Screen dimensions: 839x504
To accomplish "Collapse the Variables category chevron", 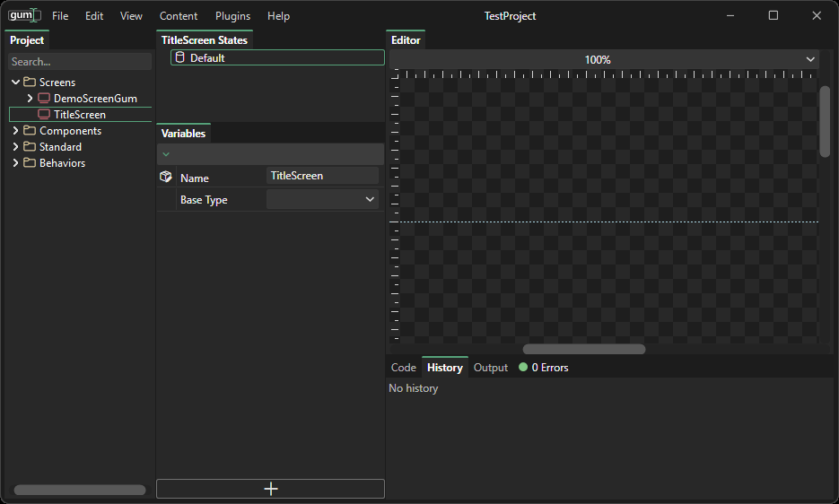I will pos(166,154).
